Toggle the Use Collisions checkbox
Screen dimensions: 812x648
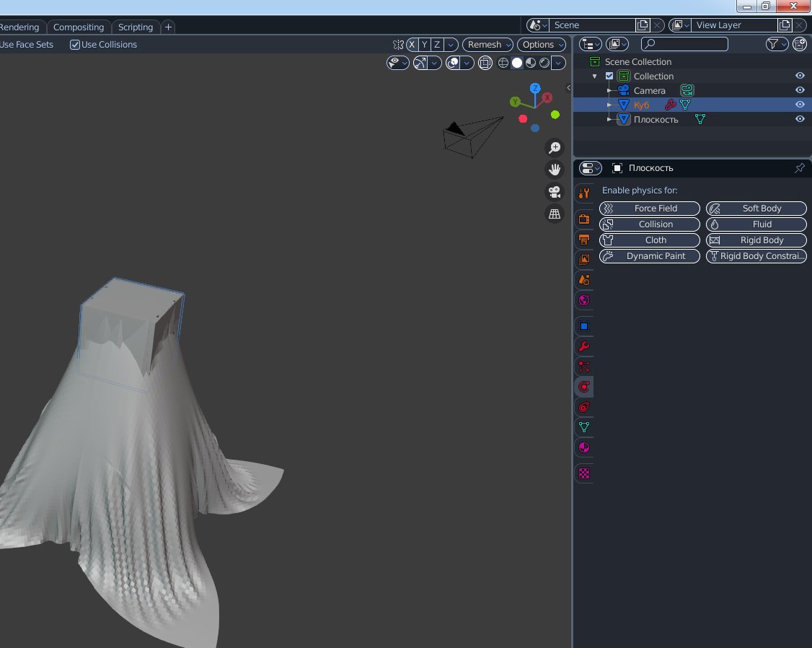(75, 45)
